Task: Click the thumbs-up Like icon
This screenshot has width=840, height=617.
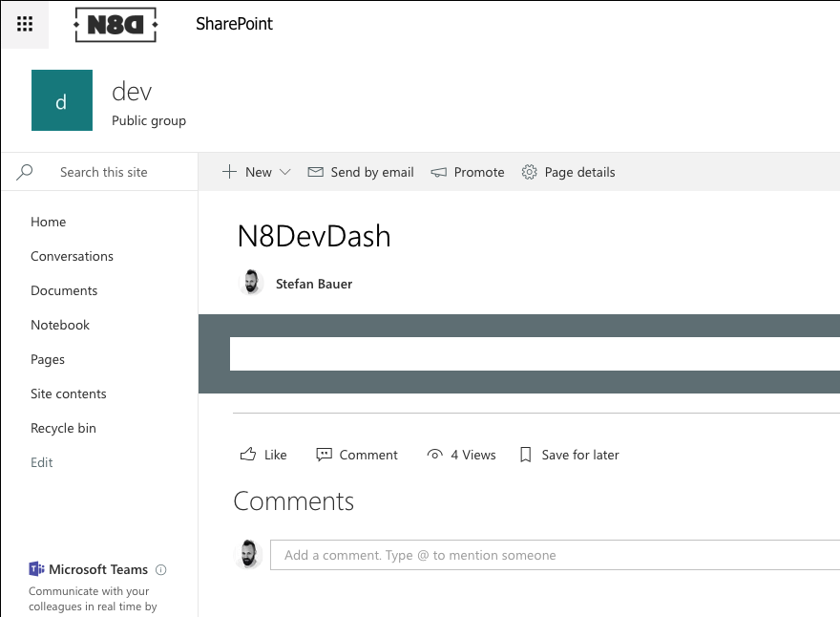Action: [248, 454]
